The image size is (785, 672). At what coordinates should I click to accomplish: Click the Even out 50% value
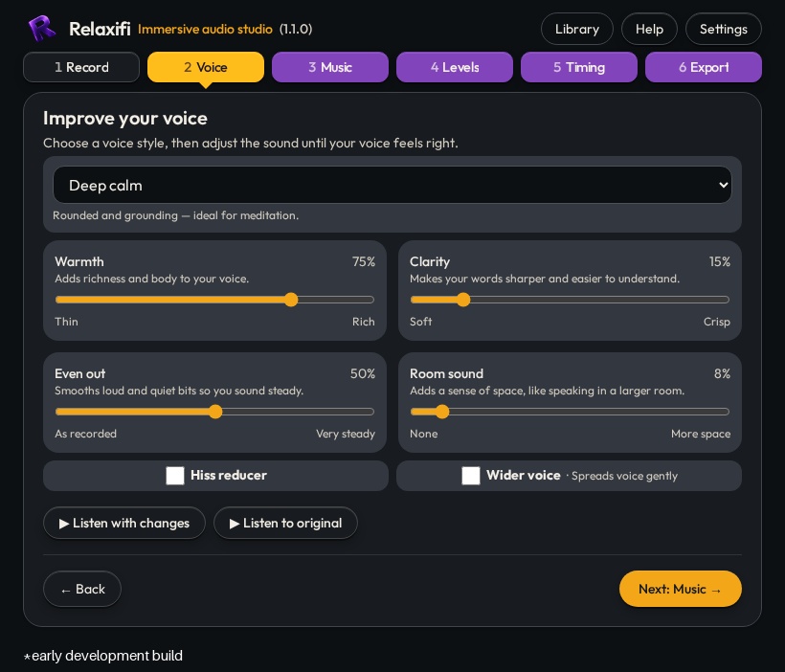363,373
